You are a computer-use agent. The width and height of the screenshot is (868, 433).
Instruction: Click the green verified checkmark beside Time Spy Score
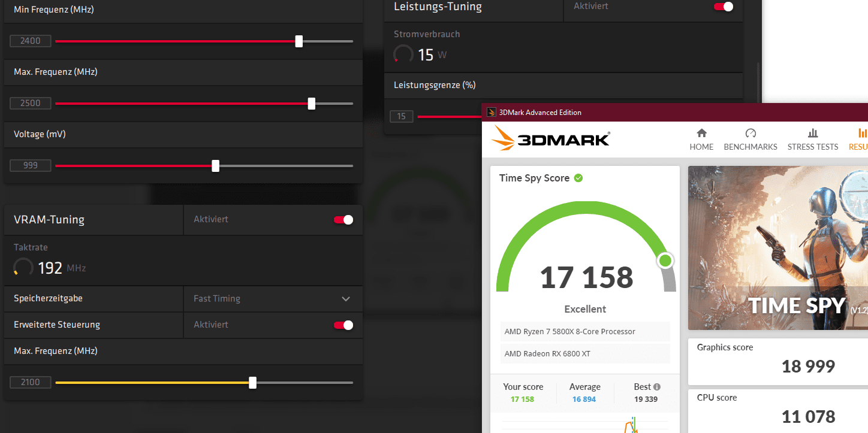click(578, 178)
